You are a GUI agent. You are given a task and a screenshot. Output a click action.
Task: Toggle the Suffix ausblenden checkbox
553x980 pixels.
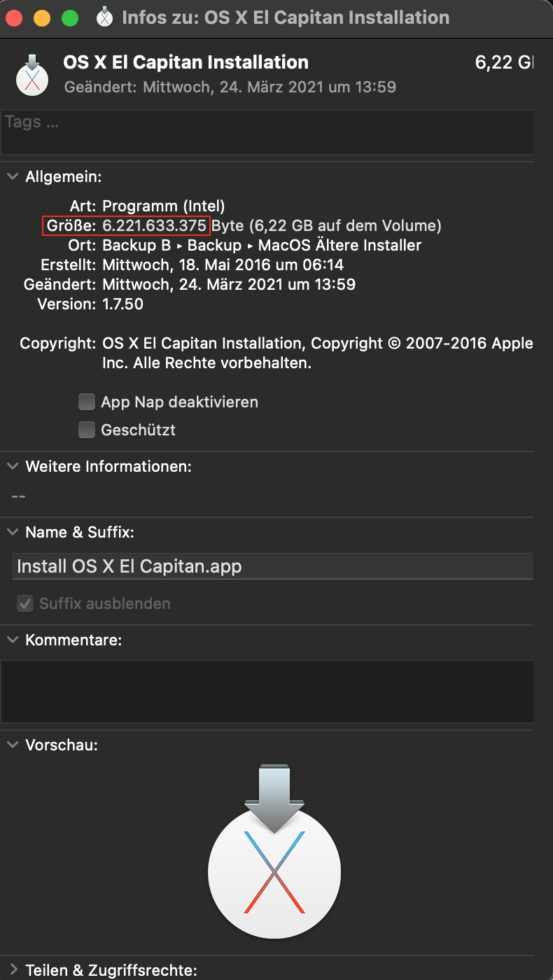click(x=25, y=603)
